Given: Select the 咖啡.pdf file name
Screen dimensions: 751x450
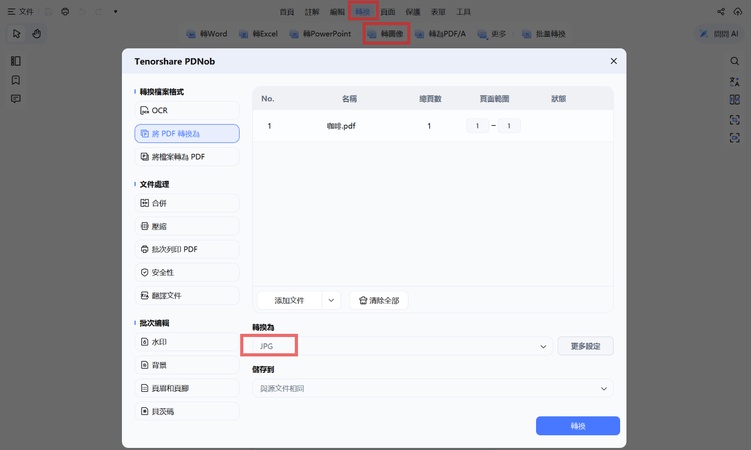Looking at the screenshot, I should (x=341, y=126).
